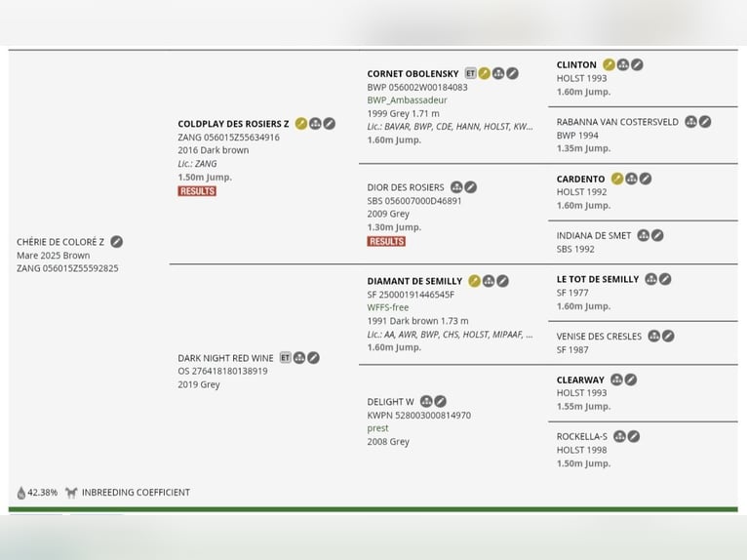Click the Inbreeding Coefficient horse icon

pyautogui.click(x=71, y=493)
